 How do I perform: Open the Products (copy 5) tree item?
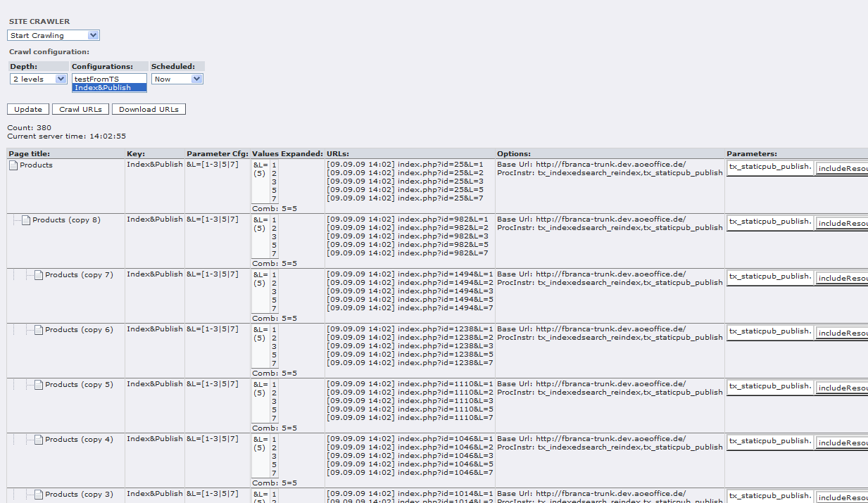79,385
